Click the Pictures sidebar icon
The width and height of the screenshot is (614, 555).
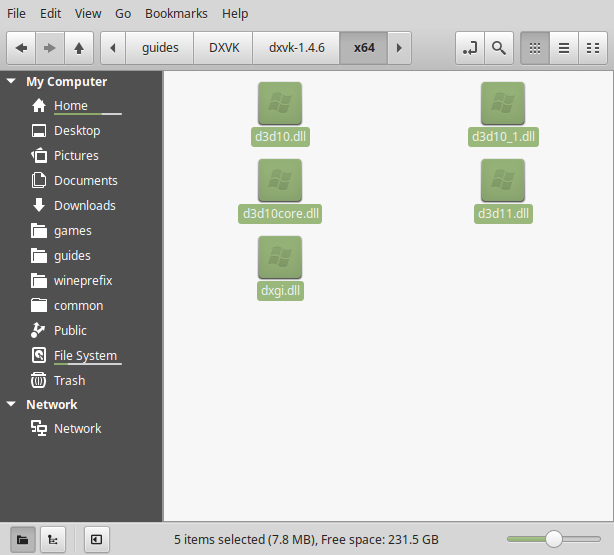pos(39,155)
